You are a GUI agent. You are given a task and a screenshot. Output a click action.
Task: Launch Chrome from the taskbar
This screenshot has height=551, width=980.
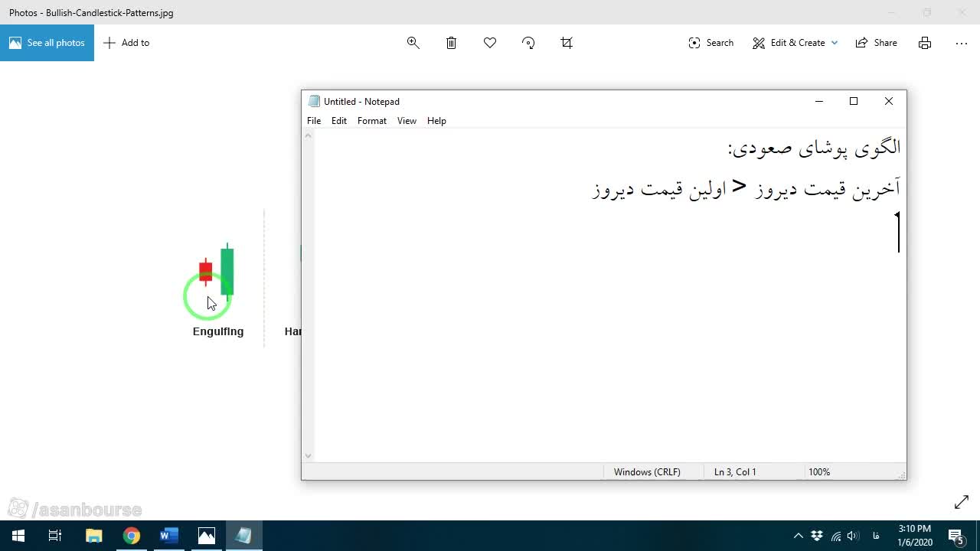click(131, 536)
